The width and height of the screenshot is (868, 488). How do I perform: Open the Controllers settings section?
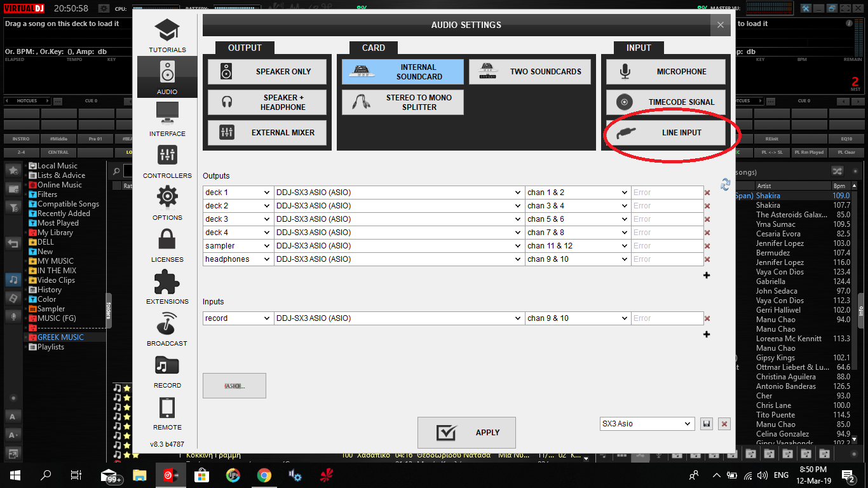tap(167, 161)
